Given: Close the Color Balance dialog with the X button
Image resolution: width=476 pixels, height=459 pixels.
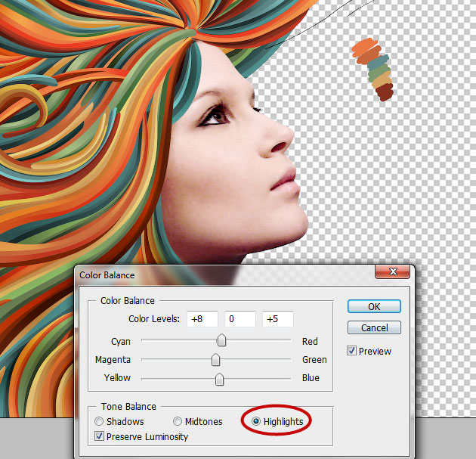Looking at the screenshot, I should (x=393, y=271).
